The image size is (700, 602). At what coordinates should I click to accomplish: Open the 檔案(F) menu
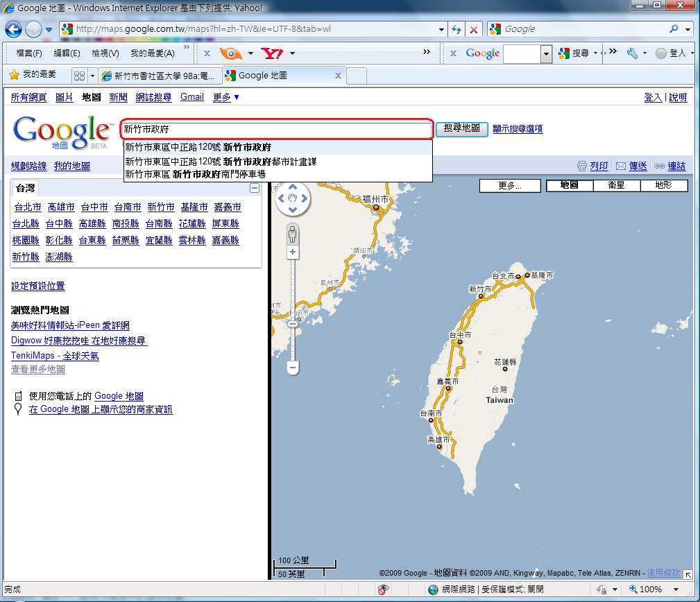pyautogui.click(x=29, y=53)
